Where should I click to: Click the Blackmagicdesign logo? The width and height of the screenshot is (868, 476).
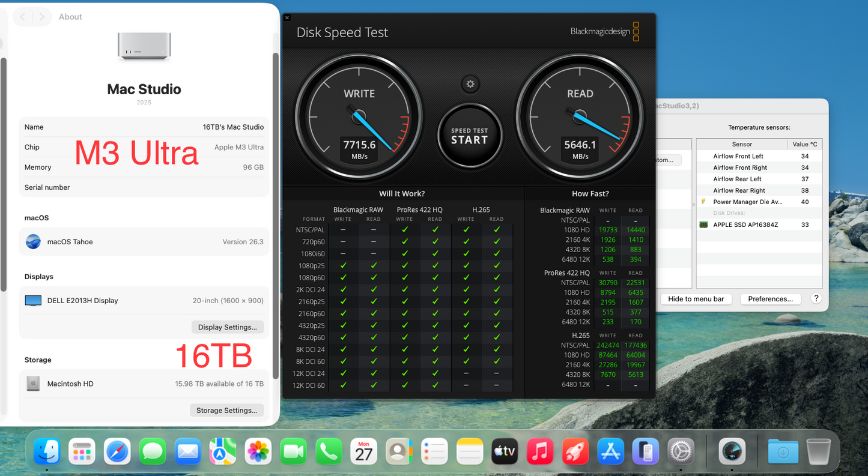point(605,31)
